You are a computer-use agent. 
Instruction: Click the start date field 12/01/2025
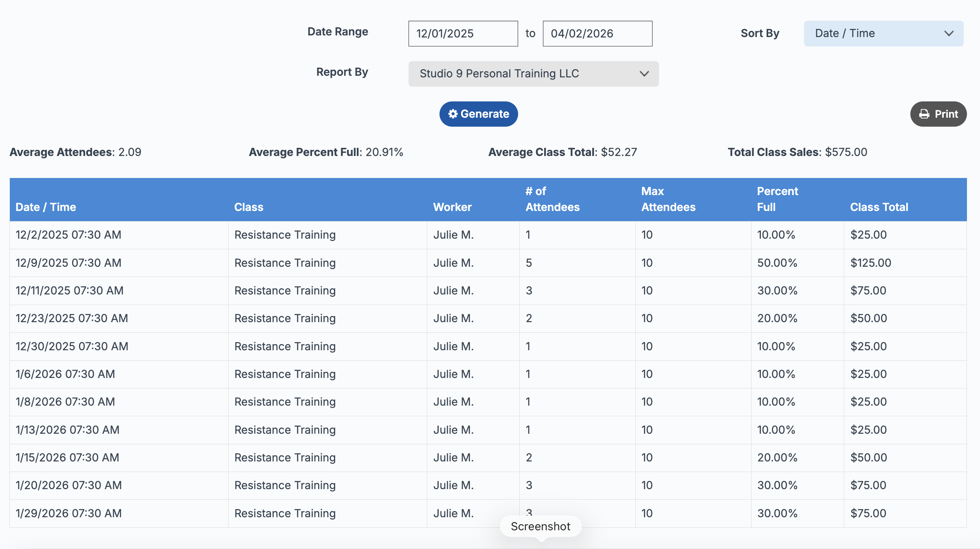pyautogui.click(x=463, y=33)
